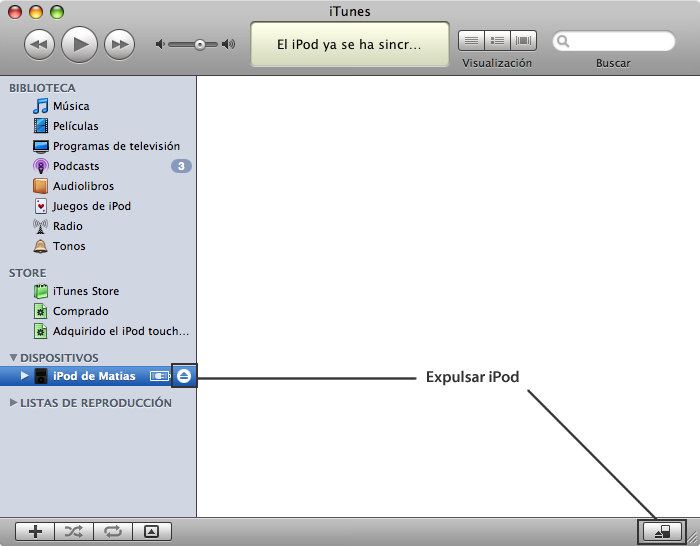Minimize iTunes with the yellow button
Image resolution: width=700 pixels, height=546 pixels.
point(36,12)
